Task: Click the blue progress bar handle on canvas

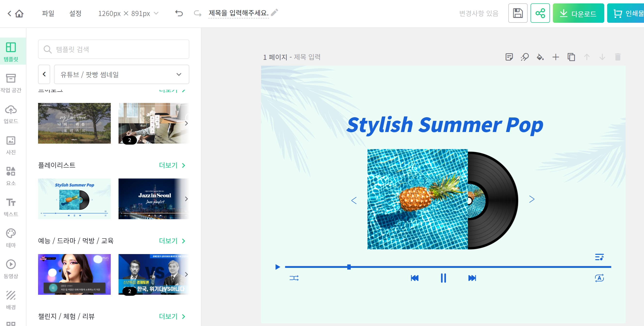Action: [349, 267]
